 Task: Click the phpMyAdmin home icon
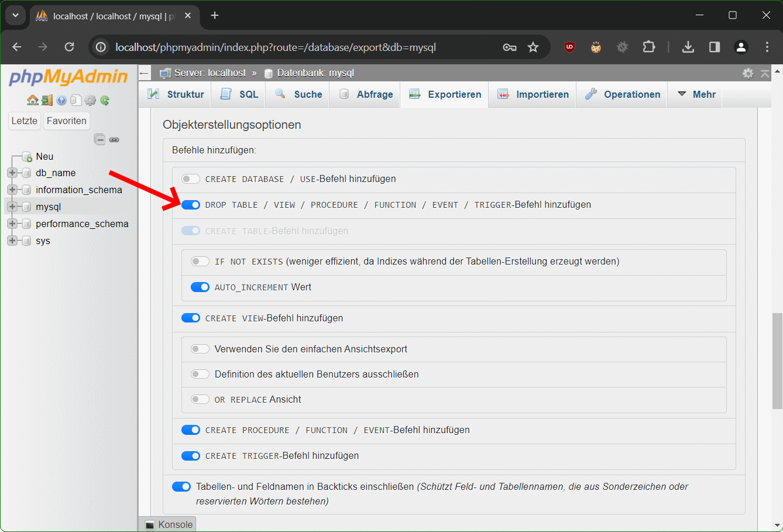pyautogui.click(x=33, y=101)
